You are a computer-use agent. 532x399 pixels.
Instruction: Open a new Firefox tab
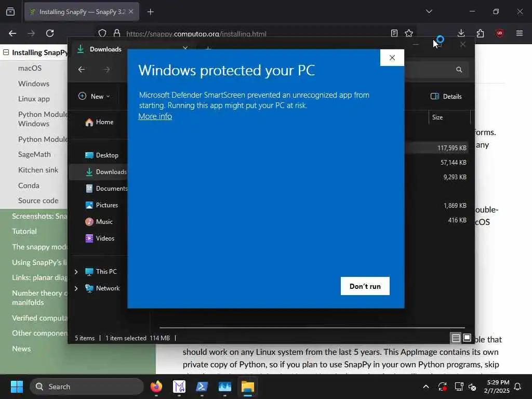[151, 12]
